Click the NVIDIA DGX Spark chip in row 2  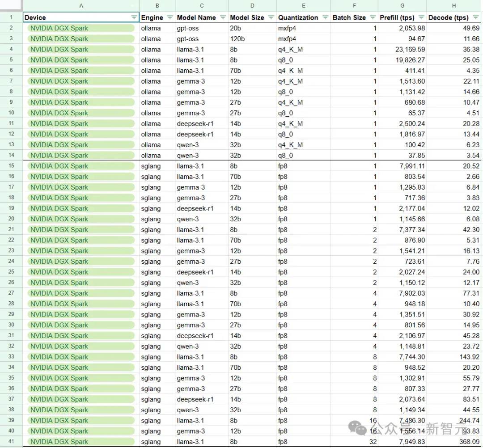point(81,28)
